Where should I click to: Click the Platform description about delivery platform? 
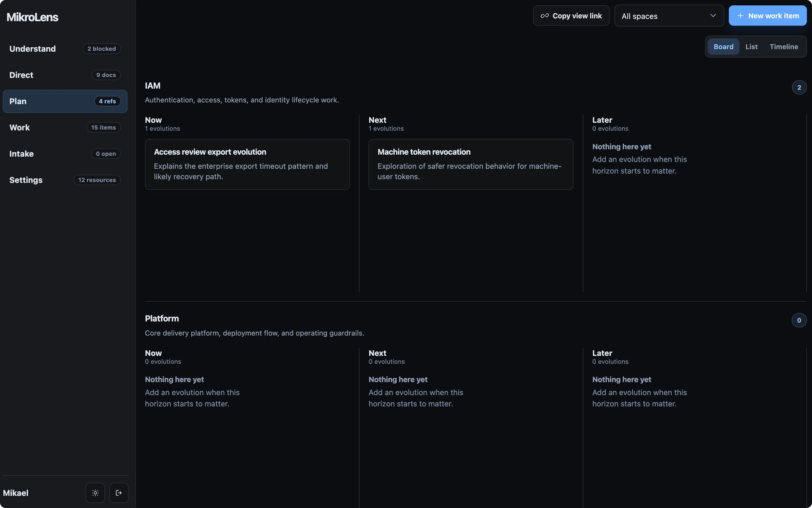click(x=254, y=333)
